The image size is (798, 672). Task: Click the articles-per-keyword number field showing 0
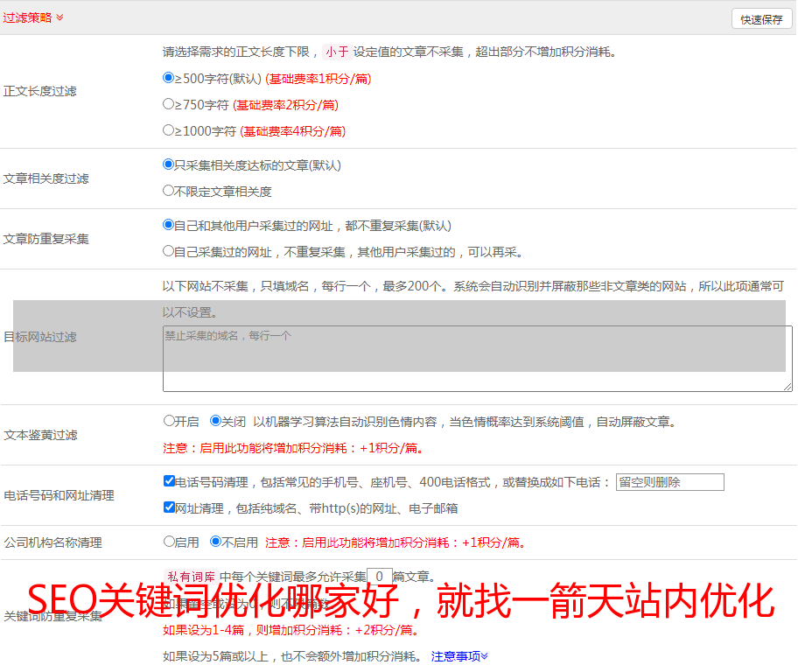point(379,577)
